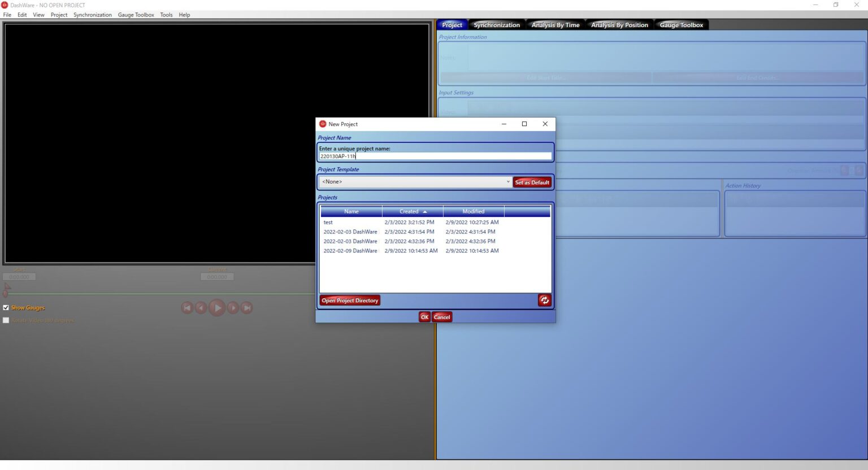Image resolution: width=868 pixels, height=470 pixels.
Task: Click the video timeline slider handle
Action: click(6, 293)
